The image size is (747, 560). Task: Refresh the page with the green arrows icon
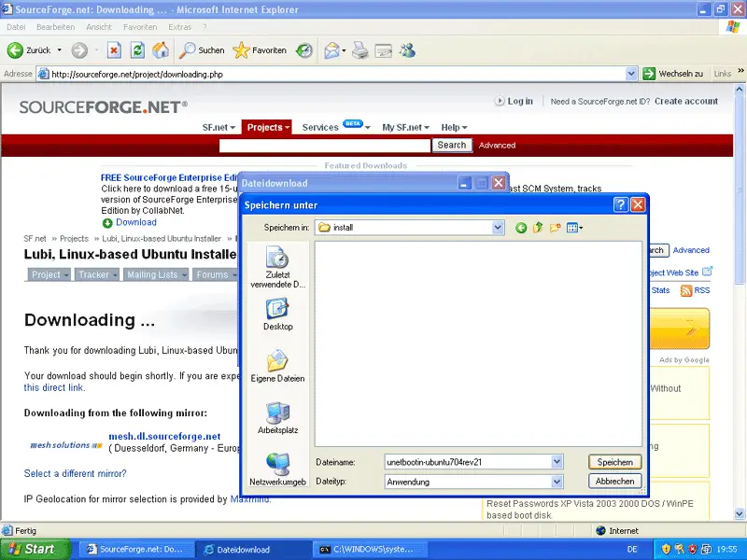click(x=137, y=50)
